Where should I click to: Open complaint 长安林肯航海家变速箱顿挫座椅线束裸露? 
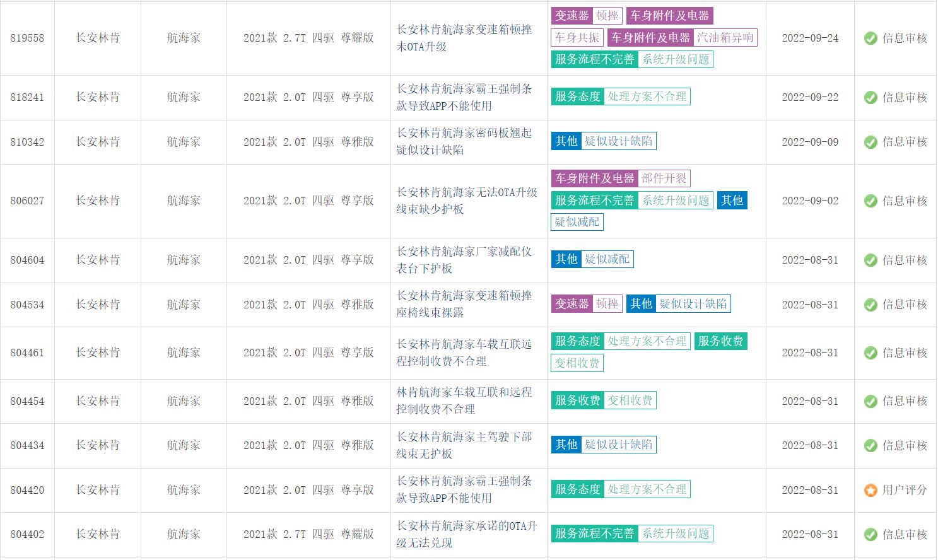[464, 304]
